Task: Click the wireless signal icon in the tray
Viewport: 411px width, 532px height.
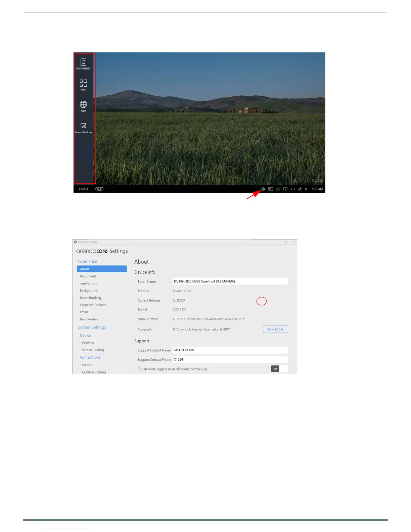Action: [300, 189]
